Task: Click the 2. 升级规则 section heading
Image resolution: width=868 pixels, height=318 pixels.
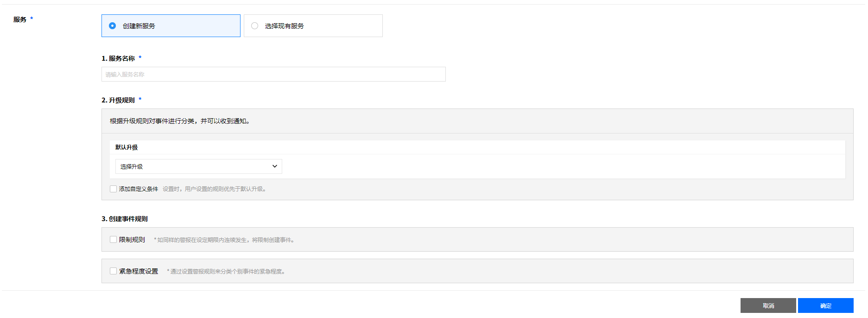Action: pyautogui.click(x=118, y=100)
